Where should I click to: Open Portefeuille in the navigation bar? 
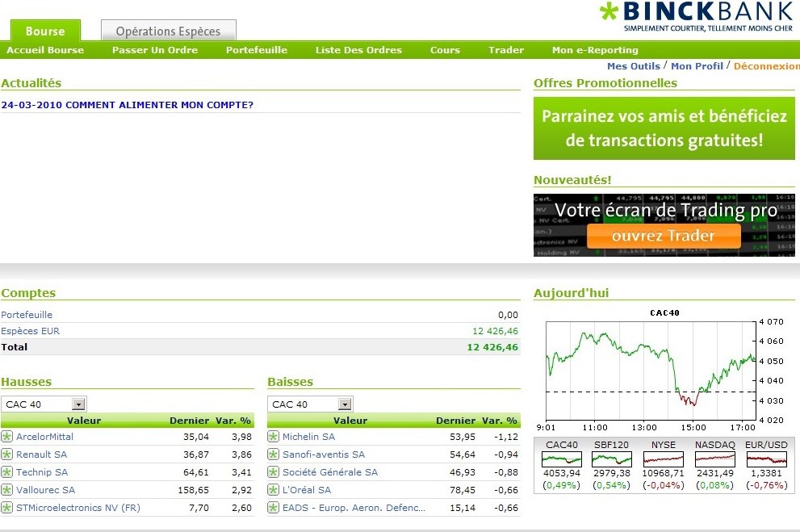click(257, 50)
